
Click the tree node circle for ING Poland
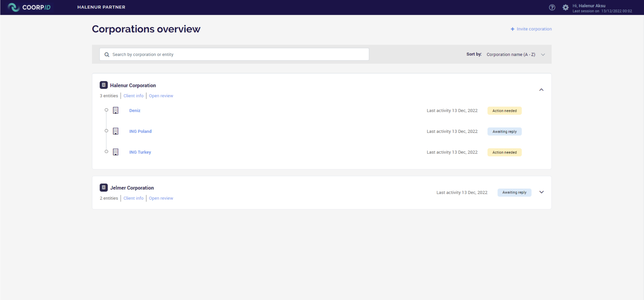(x=106, y=131)
